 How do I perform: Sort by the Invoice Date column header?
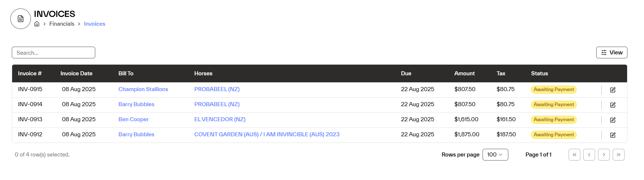point(77,73)
